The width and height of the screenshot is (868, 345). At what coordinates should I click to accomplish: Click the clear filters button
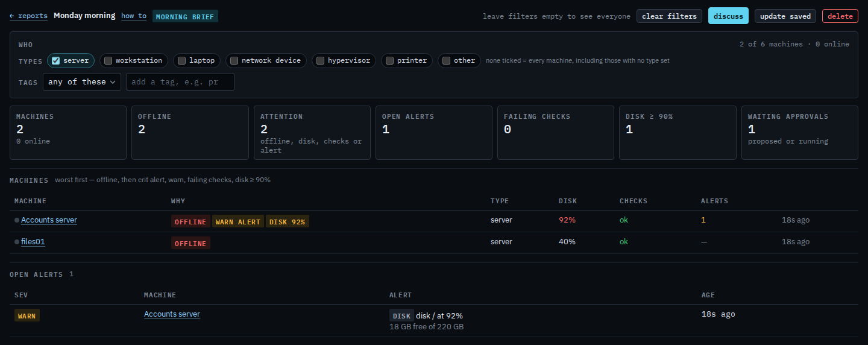[669, 16]
